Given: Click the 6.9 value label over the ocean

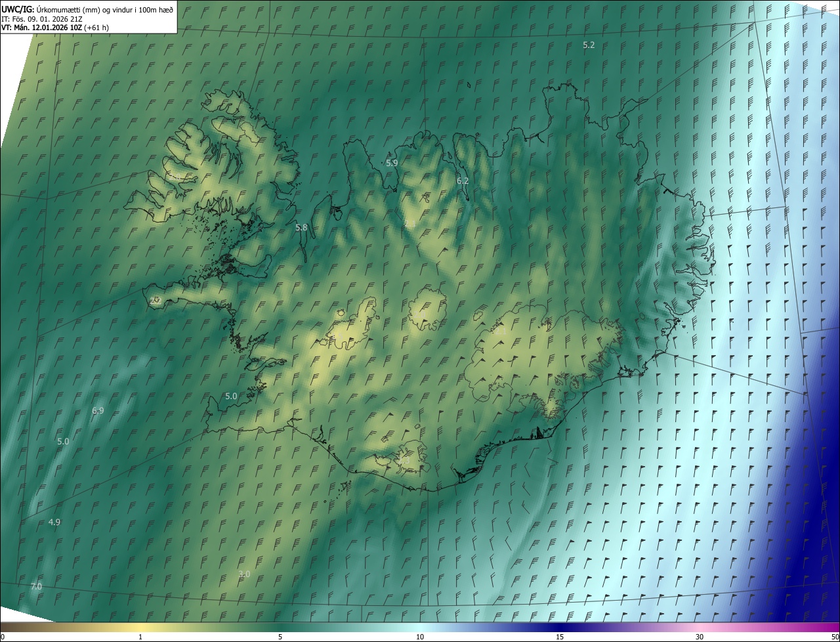Looking at the screenshot, I should tap(98, 410).
